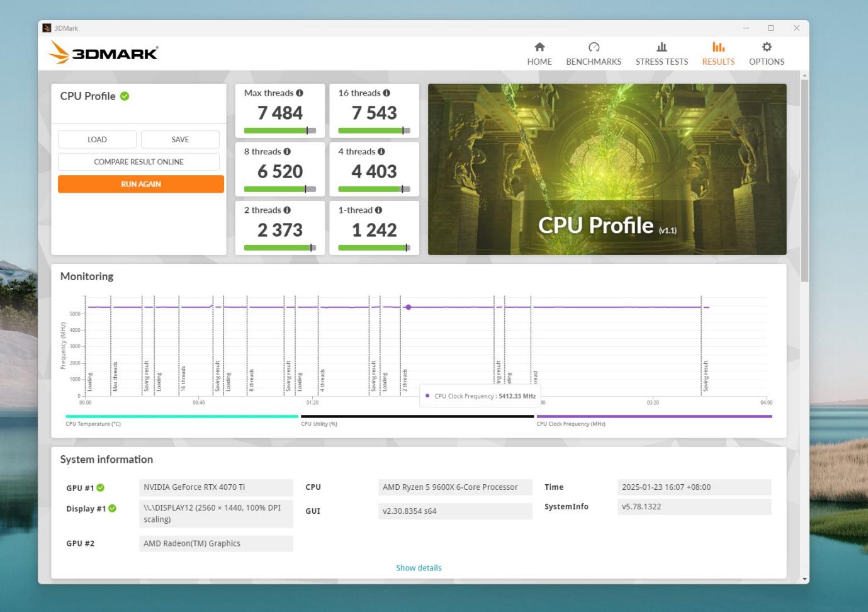Click the LOAD button
868x612 pixels.
click(97, 139)
